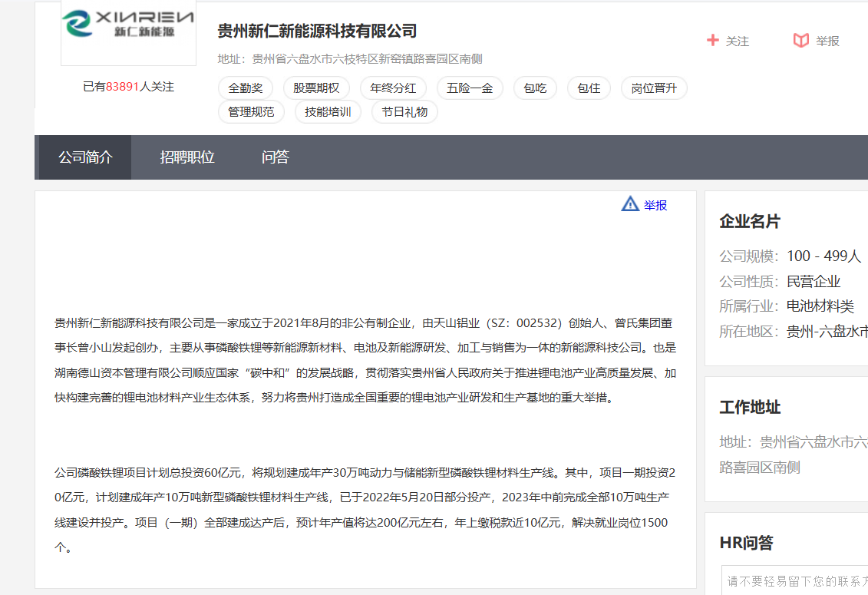This screenshot has width=868, height=595.
Task: Click the region value 贵州-六盘水
Action: [x=827, y=332]
